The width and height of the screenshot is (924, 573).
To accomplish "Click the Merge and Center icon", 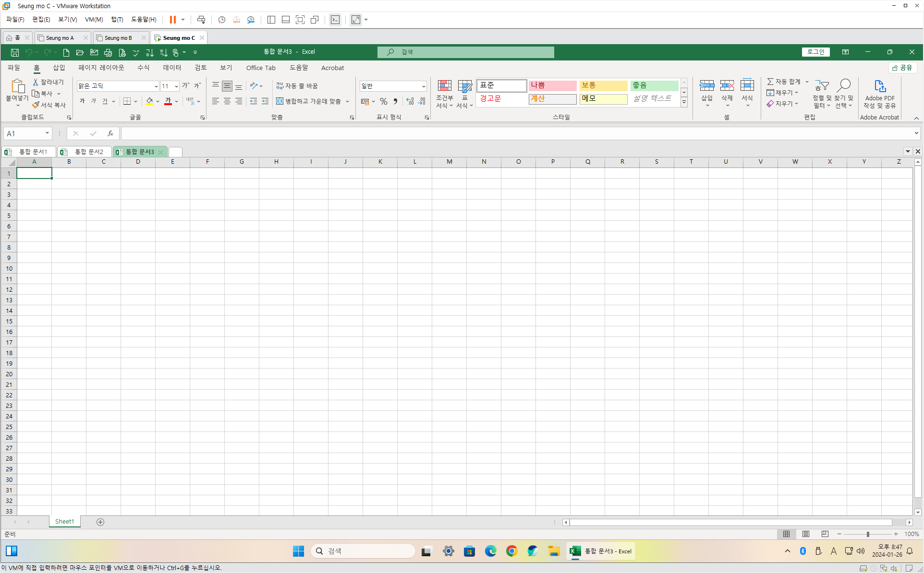I will click(280, 101).
